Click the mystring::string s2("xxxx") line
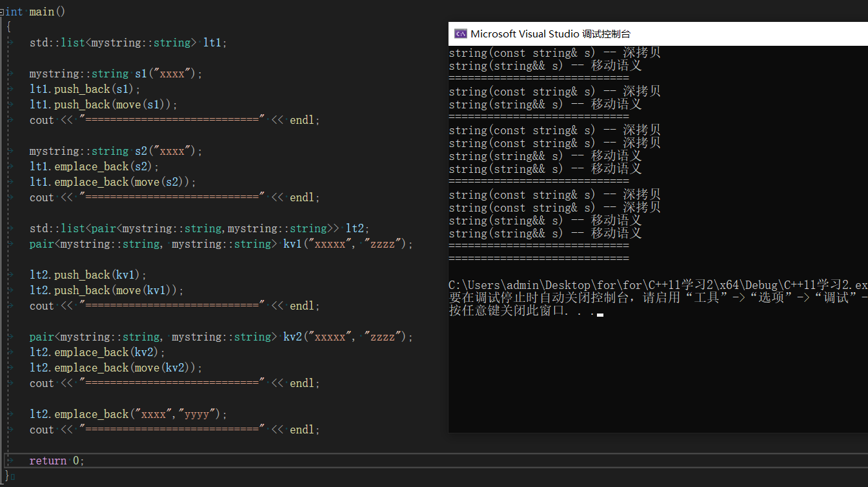 click(x=116, y=151)
